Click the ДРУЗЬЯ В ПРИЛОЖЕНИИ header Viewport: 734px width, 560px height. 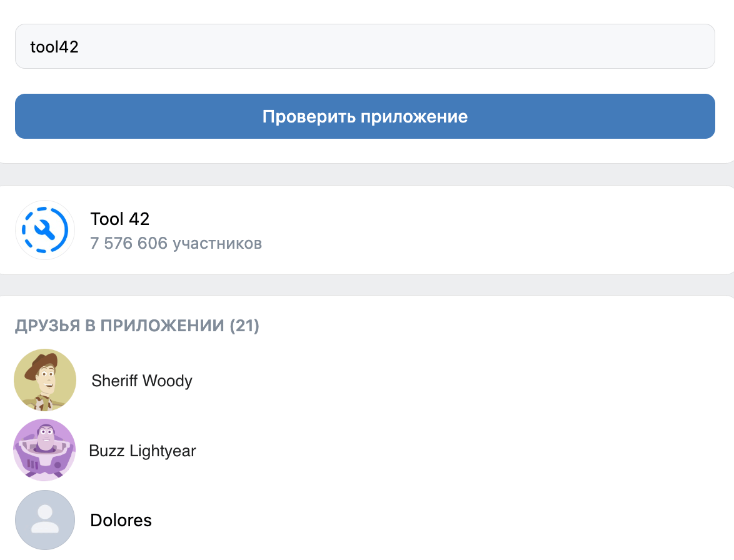[x=120, y=326]
